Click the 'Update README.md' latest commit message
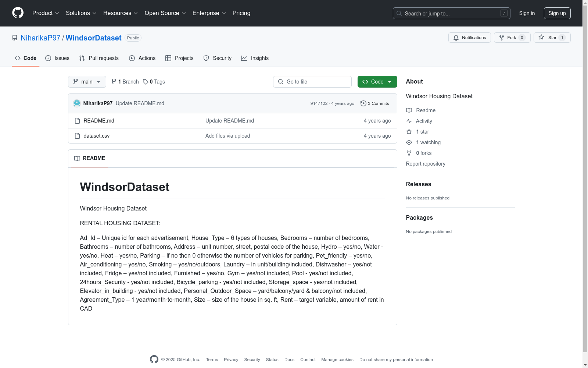 [140, 103]
